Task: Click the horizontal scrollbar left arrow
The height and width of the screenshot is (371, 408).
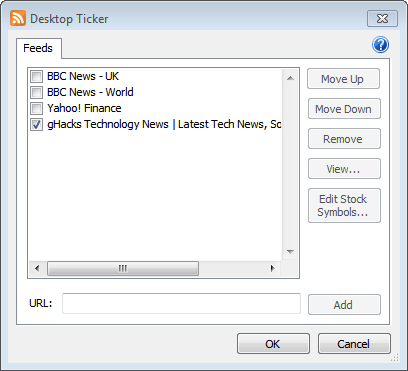Action: coord(37,268)
